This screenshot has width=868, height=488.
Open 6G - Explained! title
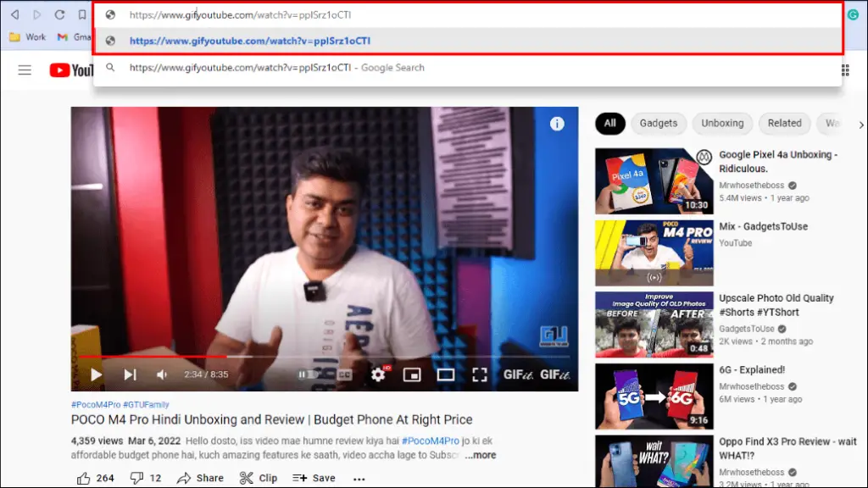[752, 369]
